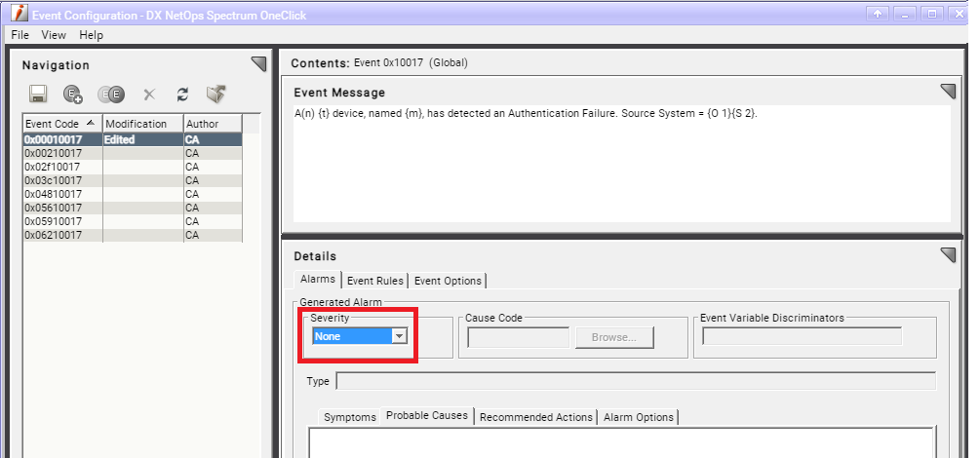
Task: Click the Edited modification cell
Action: click(143, 139)
